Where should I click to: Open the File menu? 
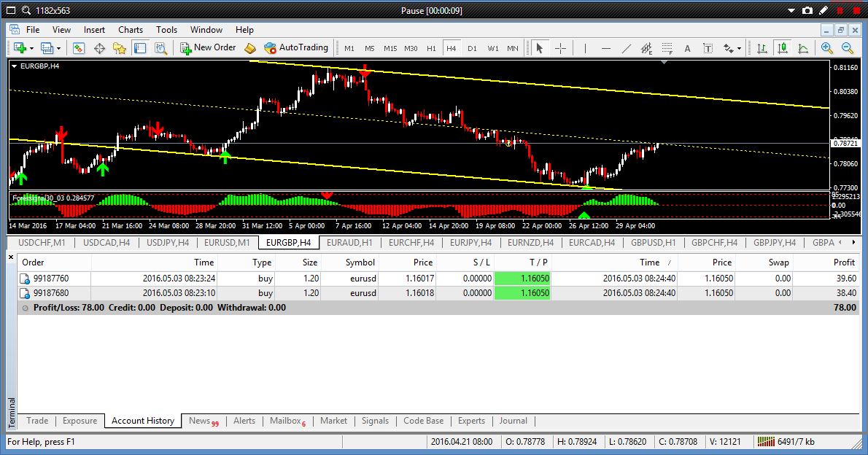(x=33, y=30)
